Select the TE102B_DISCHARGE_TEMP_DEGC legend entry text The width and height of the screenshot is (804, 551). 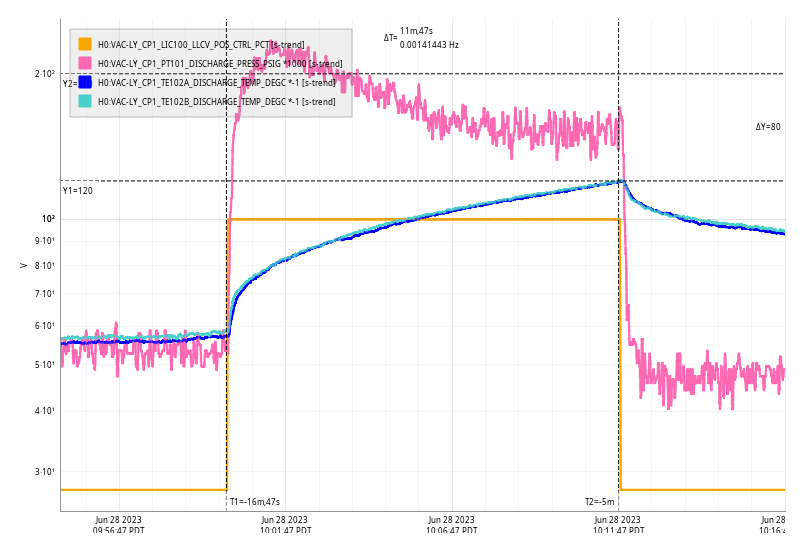[x=216, y=101]
